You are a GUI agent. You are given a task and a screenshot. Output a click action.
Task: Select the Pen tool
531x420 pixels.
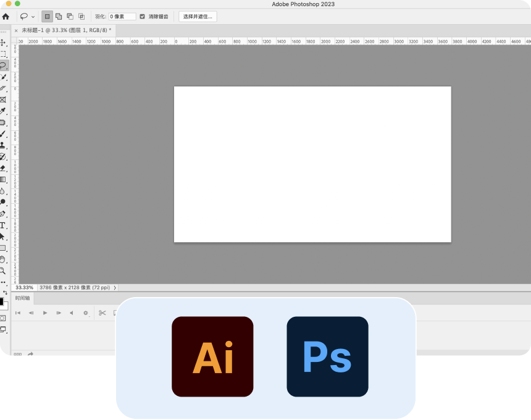pyautogui.click(x=3, y=214)
